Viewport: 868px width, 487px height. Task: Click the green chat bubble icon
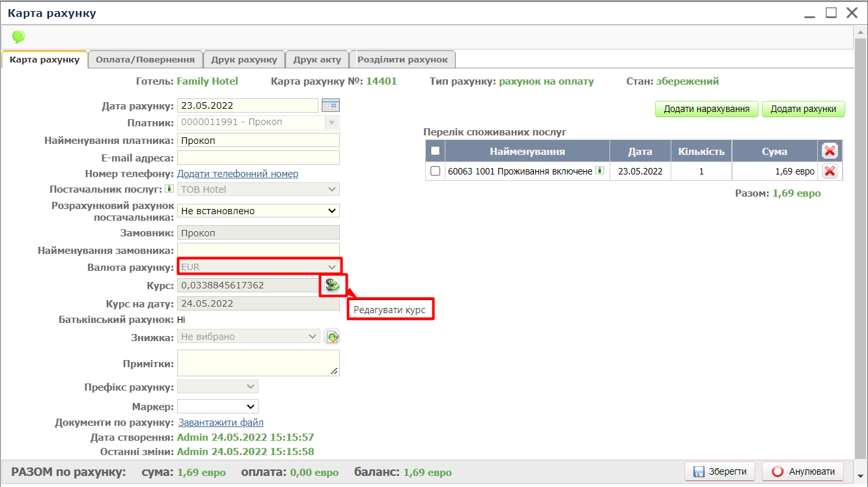point(18,37)
